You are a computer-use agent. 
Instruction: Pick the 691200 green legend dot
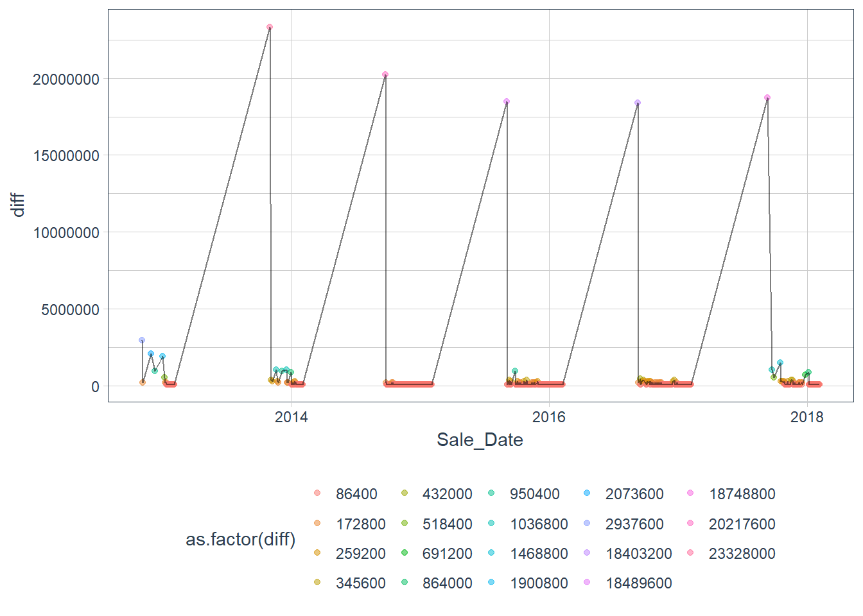click(x=405, y=552)
